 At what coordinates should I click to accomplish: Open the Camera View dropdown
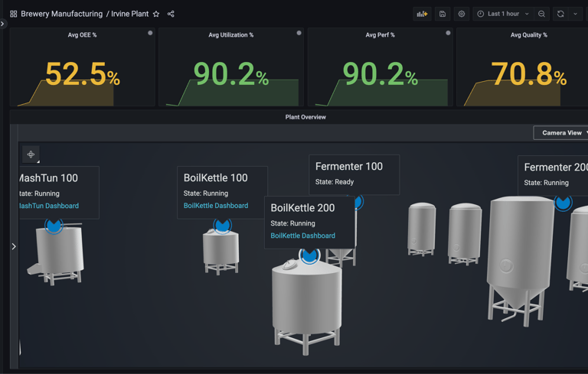click(x=561, y=132)
